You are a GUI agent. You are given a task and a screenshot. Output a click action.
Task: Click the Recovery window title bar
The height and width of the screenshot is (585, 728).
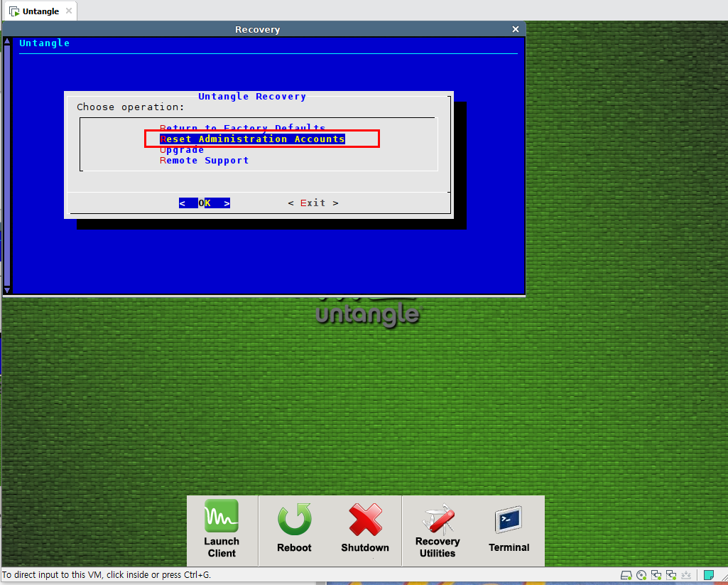tap(257, 29)
